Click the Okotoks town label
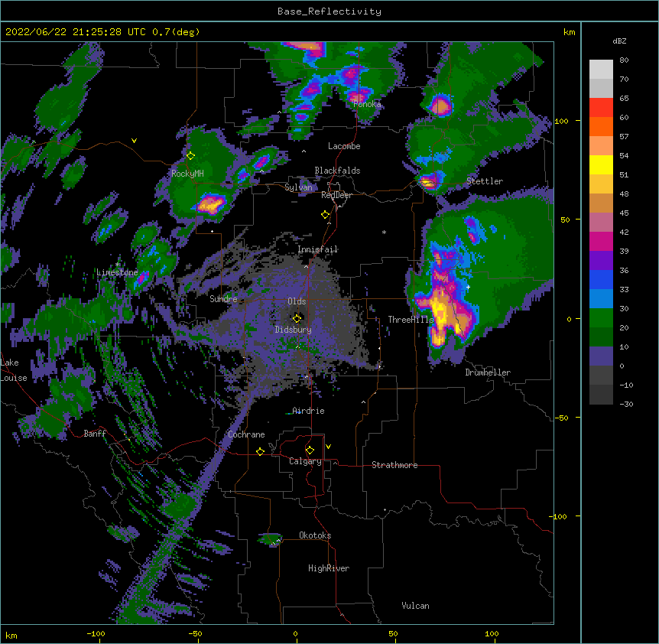 (x=315, y=535)
